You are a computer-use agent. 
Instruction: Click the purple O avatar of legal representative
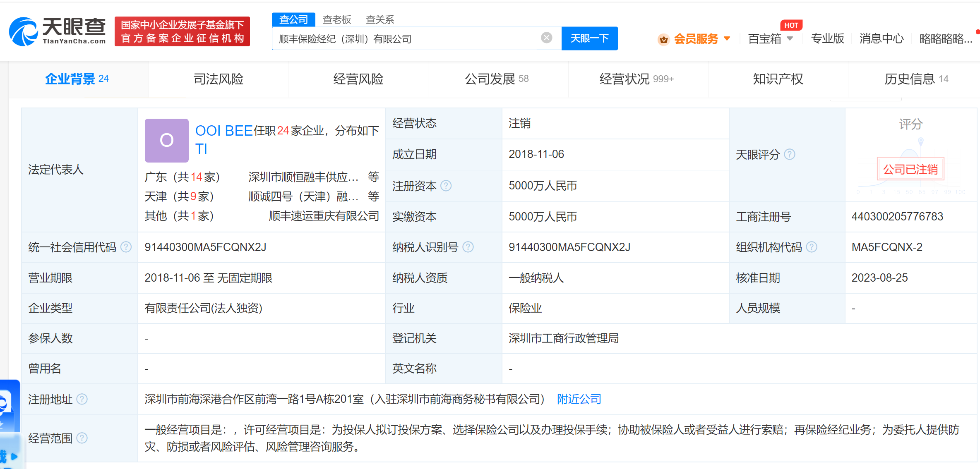tap(167, 140)
